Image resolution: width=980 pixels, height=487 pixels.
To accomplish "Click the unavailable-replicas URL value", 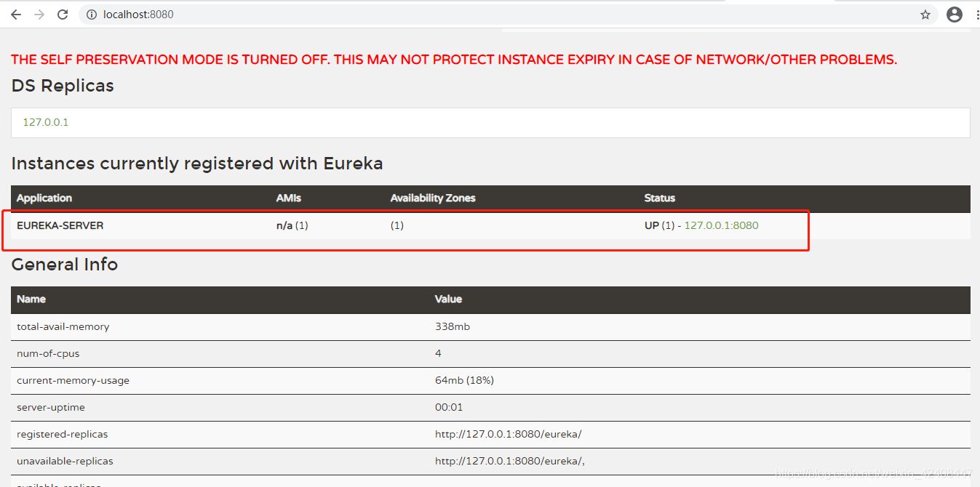I will (509, 461).
